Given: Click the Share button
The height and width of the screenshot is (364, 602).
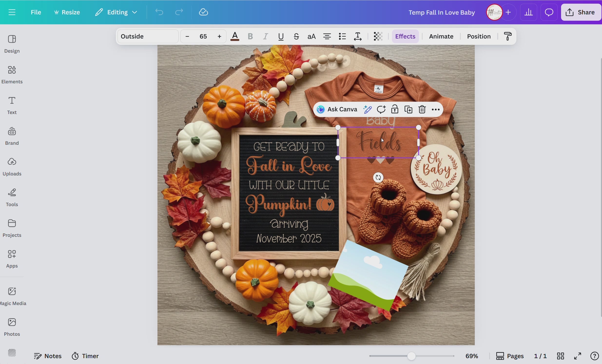Looking at the screenshot, I should pyautogui.click(x=581, y=12).
